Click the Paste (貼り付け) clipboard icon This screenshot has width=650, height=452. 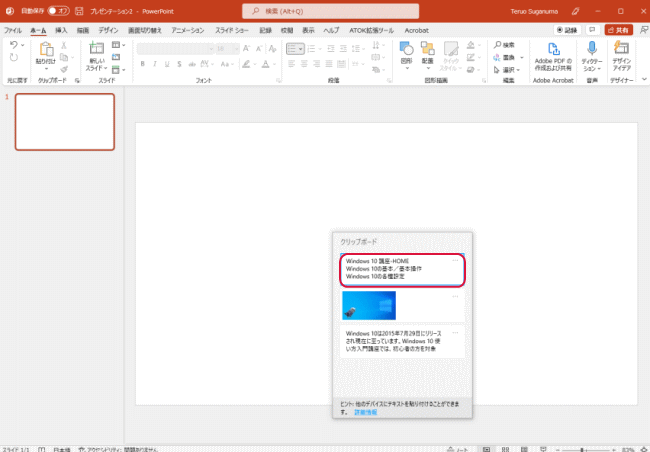(x=46, y=49)
